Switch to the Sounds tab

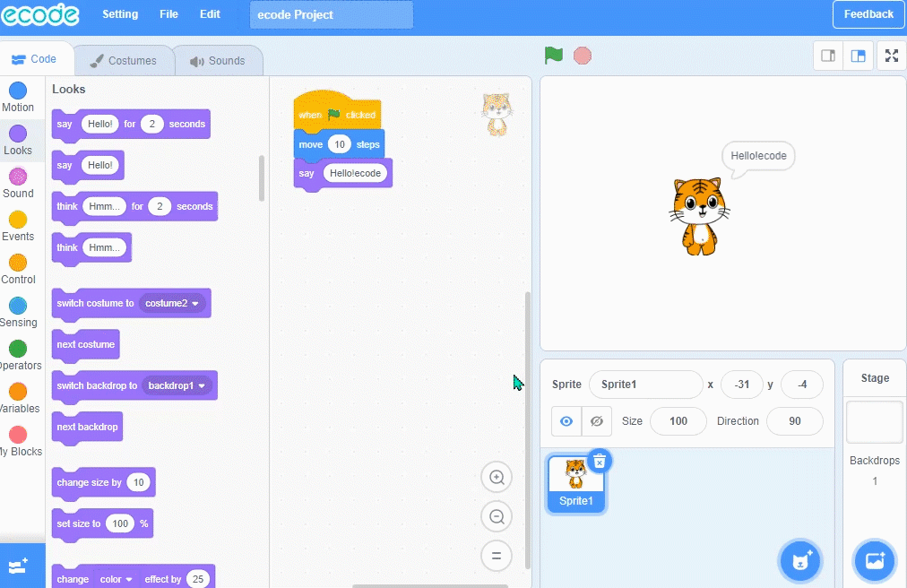tap(218, 61)
